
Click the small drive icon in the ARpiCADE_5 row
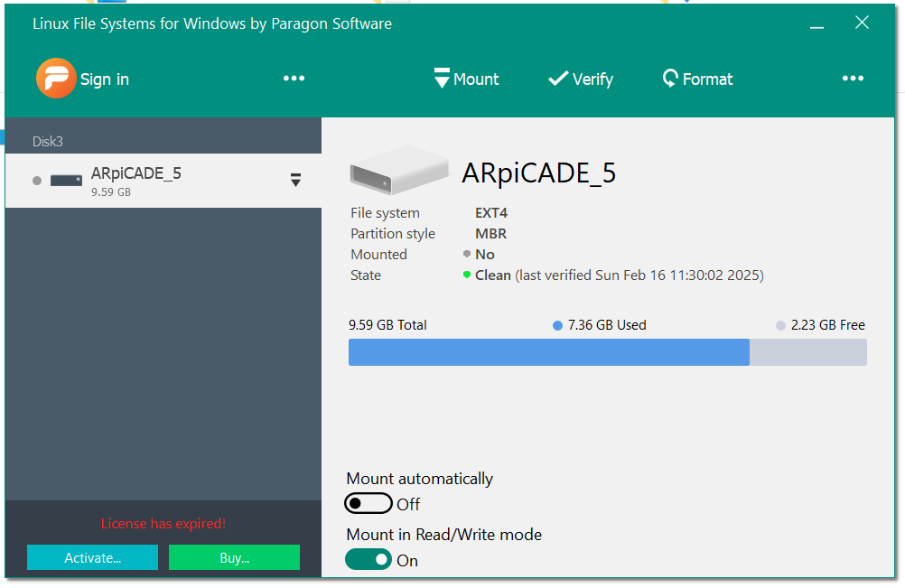point(66,181)
